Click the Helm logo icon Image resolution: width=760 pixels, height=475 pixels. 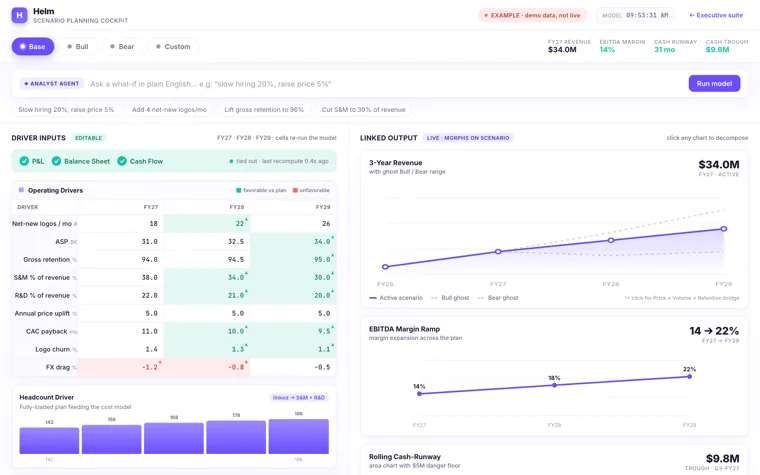pos(19,15)
